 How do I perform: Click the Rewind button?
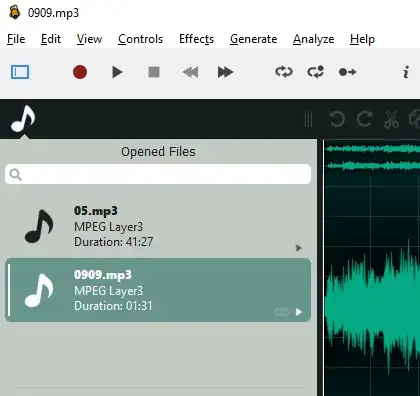click(191, 72)
